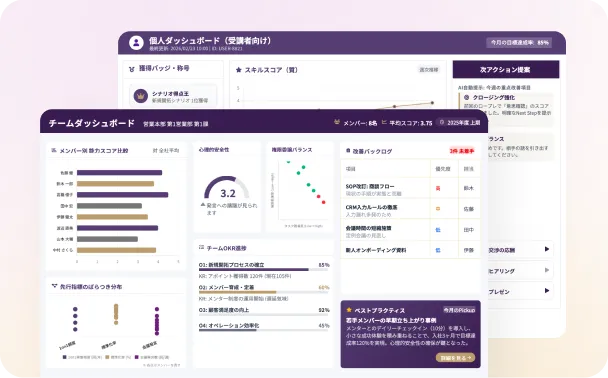
Task: Click the O3 顧客満足度の向上 progress bar
Action: coord(264,315)
